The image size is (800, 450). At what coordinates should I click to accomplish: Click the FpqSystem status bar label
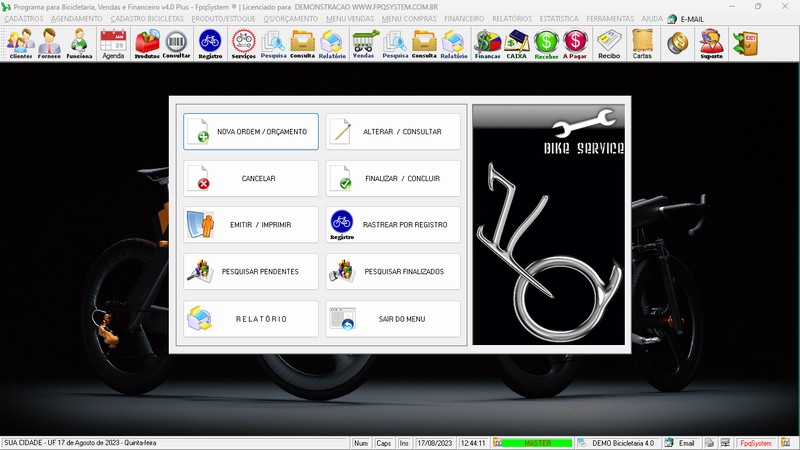[756, 443]
